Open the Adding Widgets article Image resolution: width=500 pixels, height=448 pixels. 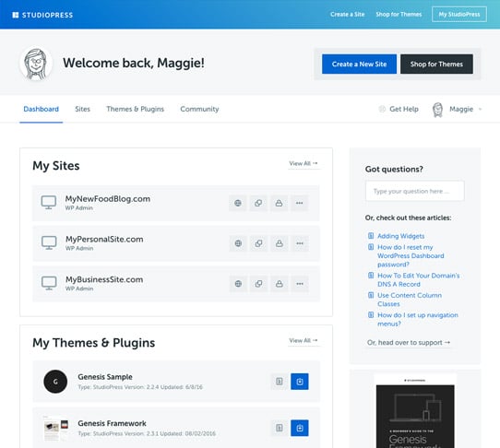(x=400, y=236)
